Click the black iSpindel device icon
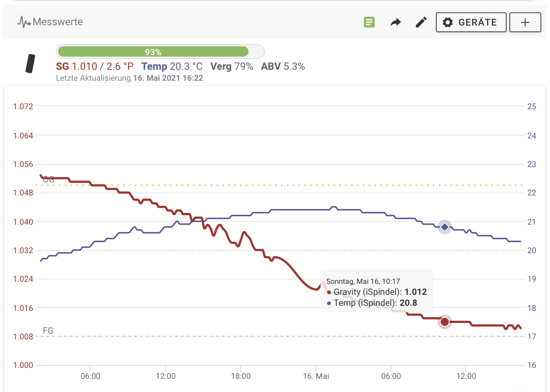 (x=31, y=64)
